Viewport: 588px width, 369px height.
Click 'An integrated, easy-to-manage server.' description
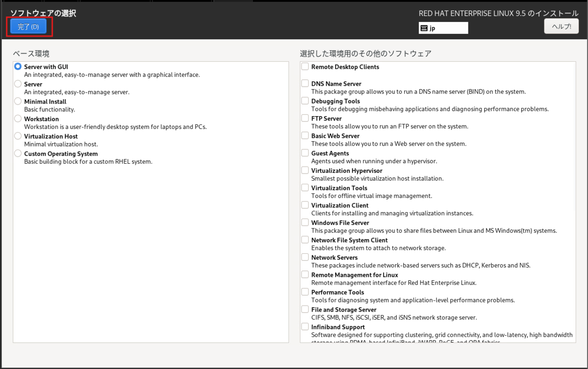(76, 92)
